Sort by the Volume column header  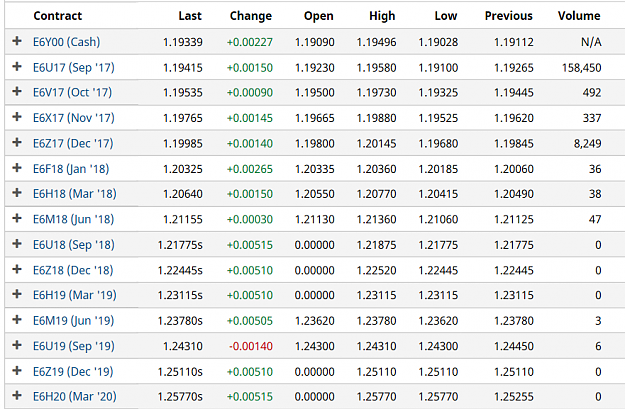click(579, 16)
